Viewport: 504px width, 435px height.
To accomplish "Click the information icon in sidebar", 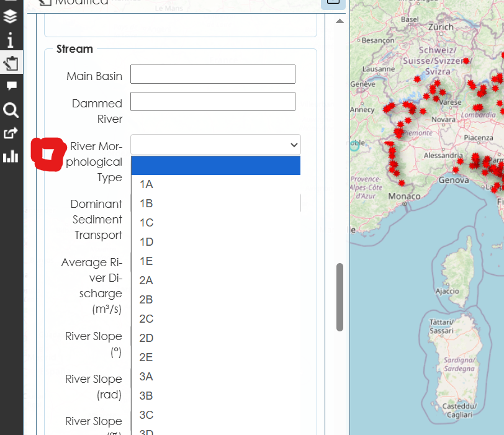I will (x=11, y=41).
